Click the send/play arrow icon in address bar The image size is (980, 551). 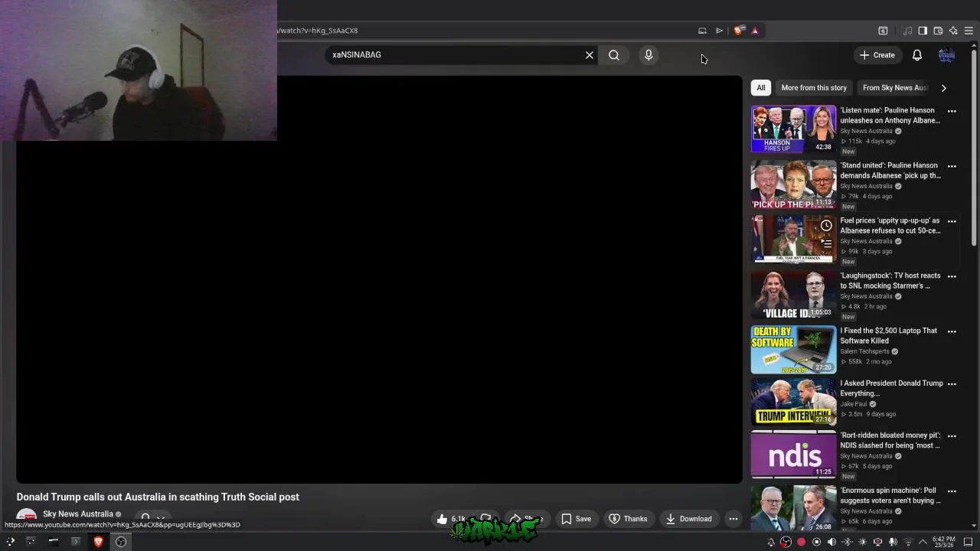[720, 31]
